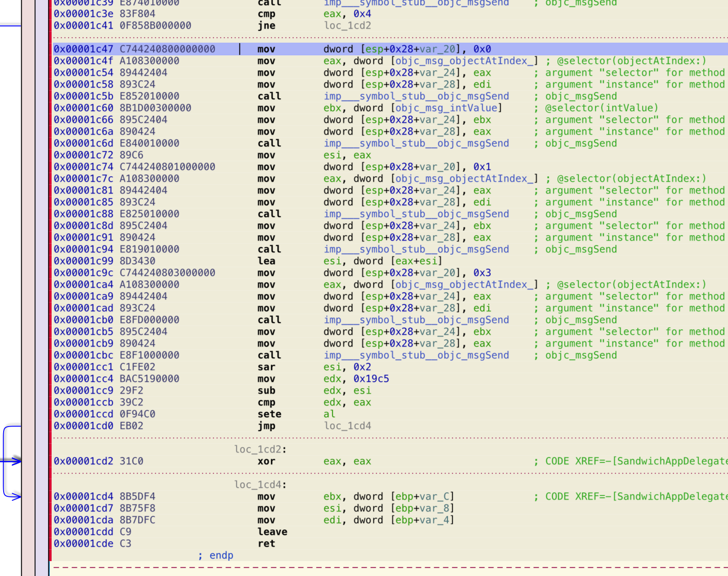The width and height of the screenshot is (728, 576).
Task: Click @selector(intValue) comment
Action: [602, 108]
